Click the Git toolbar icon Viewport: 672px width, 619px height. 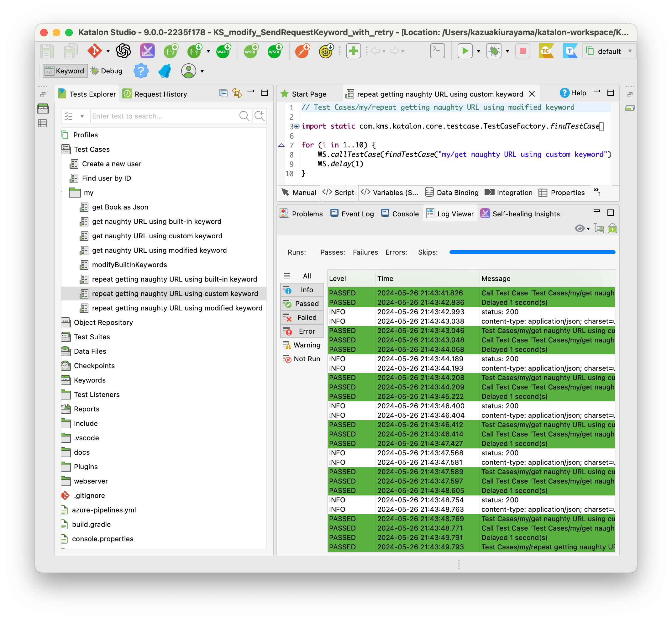94,51
